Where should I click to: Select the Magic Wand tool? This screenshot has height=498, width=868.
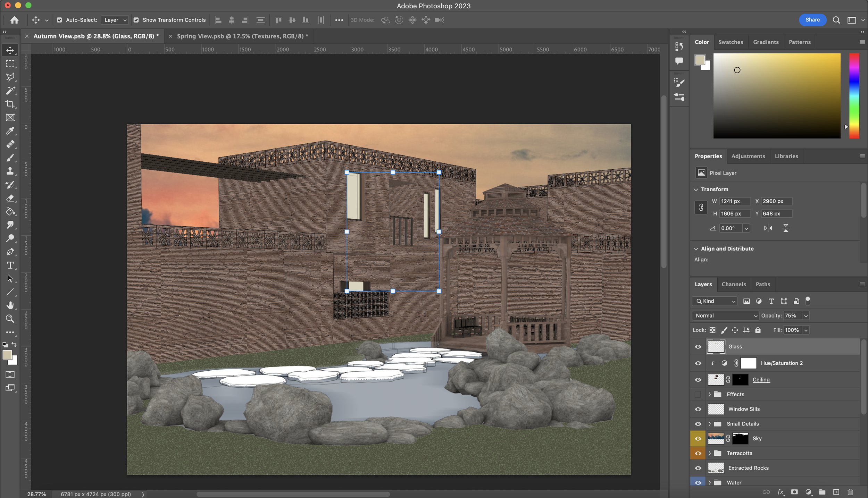coord(10,91)
